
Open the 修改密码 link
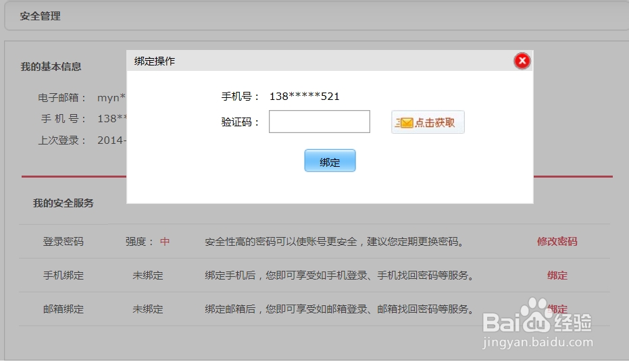pos(557,241)
